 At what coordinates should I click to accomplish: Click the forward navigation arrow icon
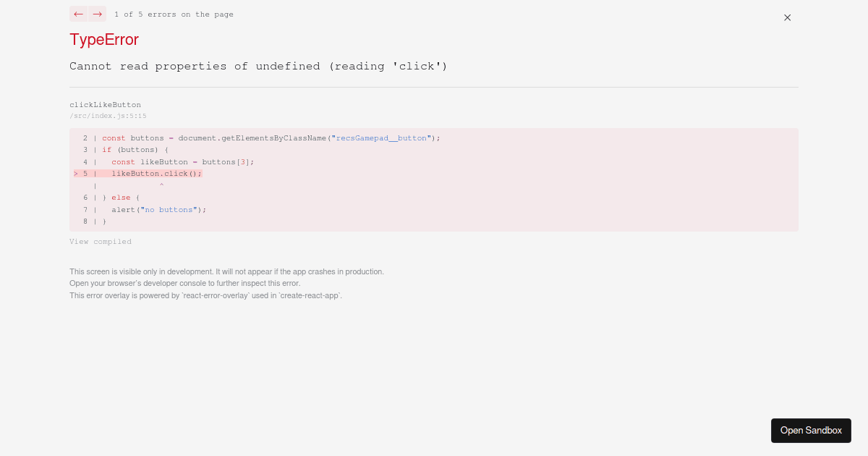tap(98, 14)
